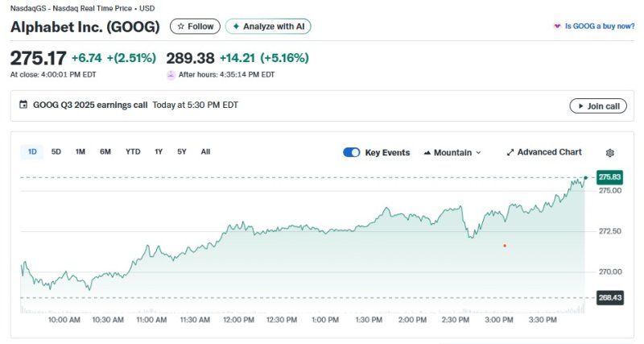Click the expand arrows icon for Advanced Chart

pyautogui.click(x=510, y=152)
